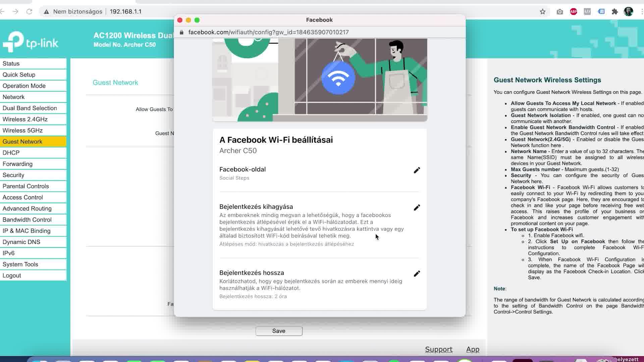Click the 'Guest Network' page heading

[x=115, y=83]
